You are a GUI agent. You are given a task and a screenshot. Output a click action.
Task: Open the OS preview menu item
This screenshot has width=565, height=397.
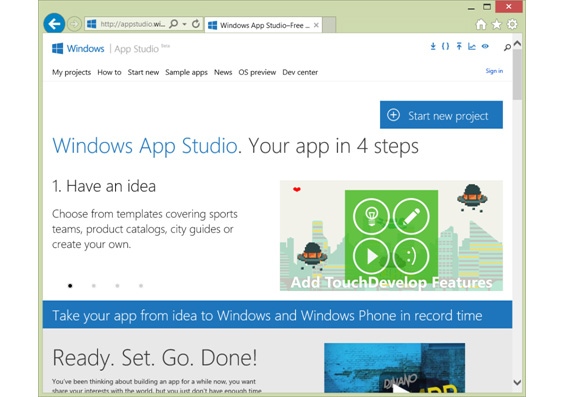tap(257, 72)
